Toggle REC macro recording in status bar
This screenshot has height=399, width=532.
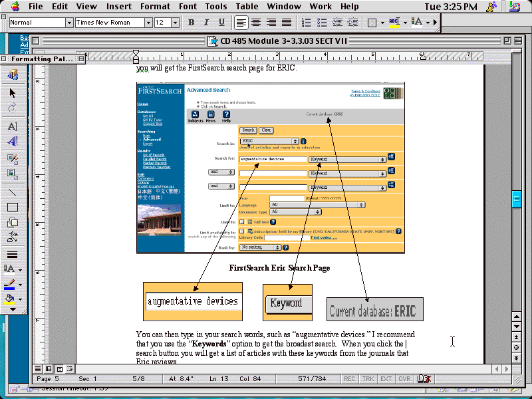(x=350, y=378)
